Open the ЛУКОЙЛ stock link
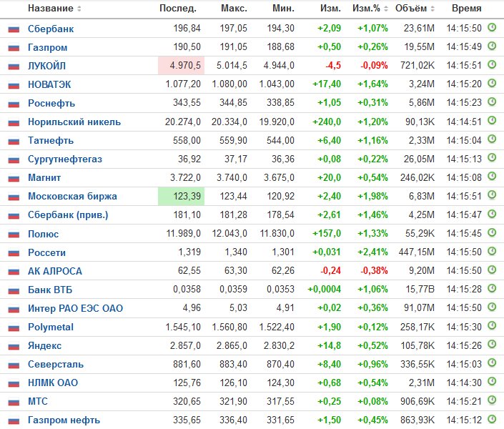The height and width of the screenshot is (429, 504). click(47, 66)
